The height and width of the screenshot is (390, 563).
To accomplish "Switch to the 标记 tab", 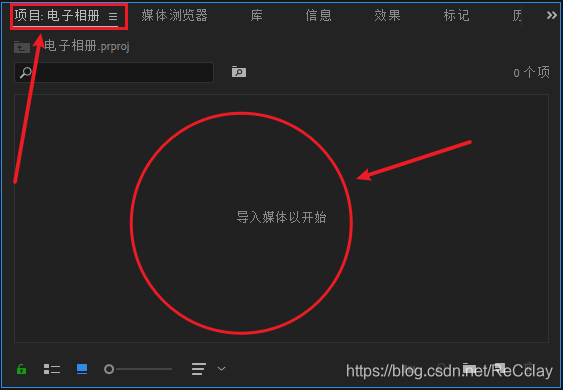I will [x=456, y=16].
